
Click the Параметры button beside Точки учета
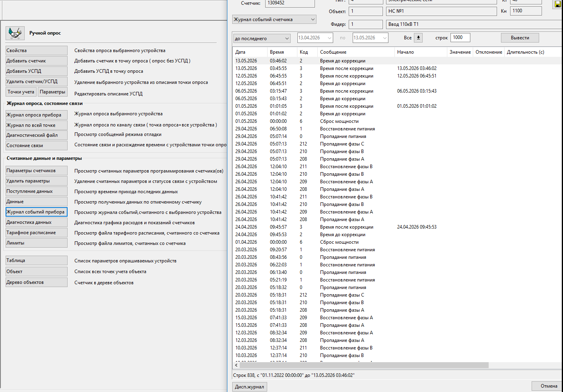pos(52,92)
